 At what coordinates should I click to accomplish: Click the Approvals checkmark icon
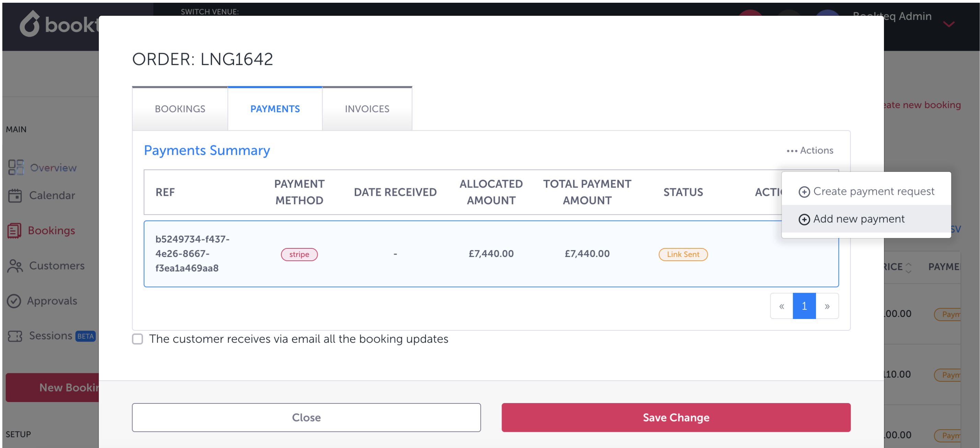pyautogui.click(x=14, y=301)
